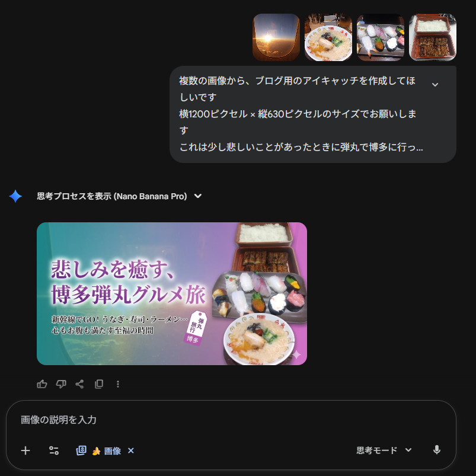Image resolution: width=476 pixels, height=476 pixels.
Task: Click the Gemini sparkle icon
Action: [15, 196]
